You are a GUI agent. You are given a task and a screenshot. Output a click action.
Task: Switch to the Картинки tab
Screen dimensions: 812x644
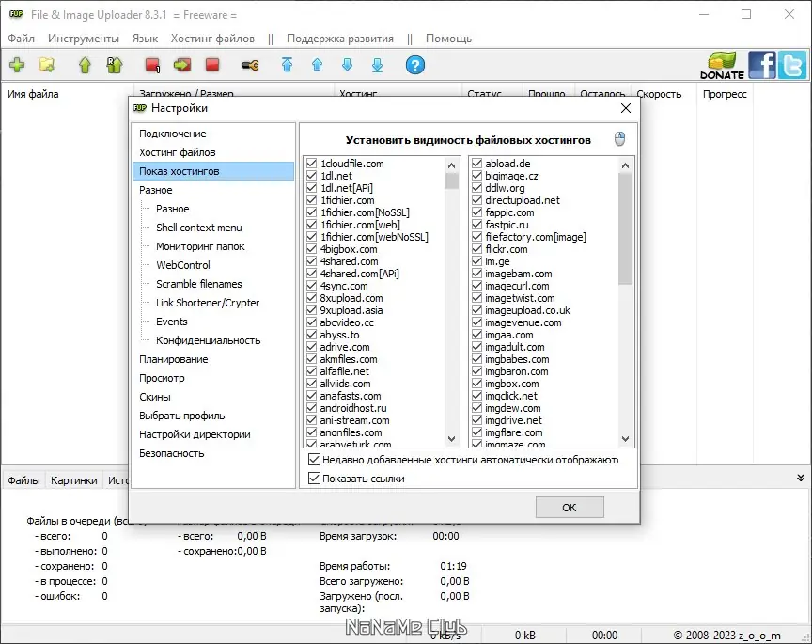pos(74,480)
